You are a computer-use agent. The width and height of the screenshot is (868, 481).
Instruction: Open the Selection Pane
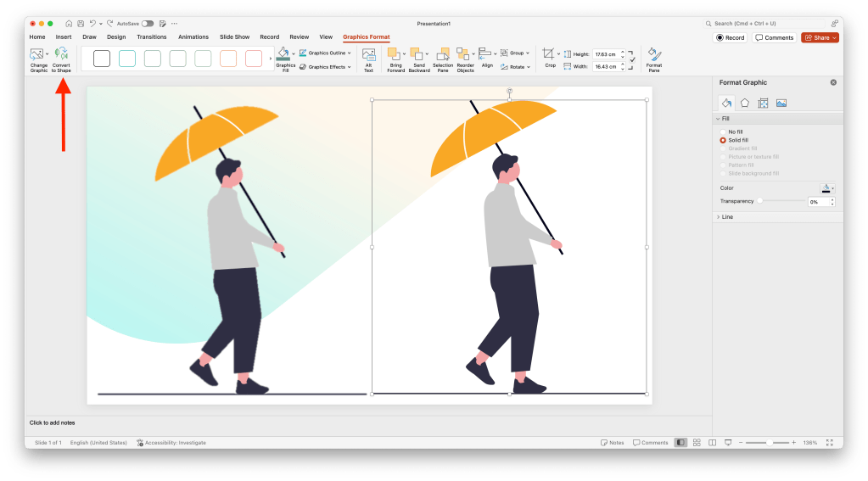pos(443,59)
